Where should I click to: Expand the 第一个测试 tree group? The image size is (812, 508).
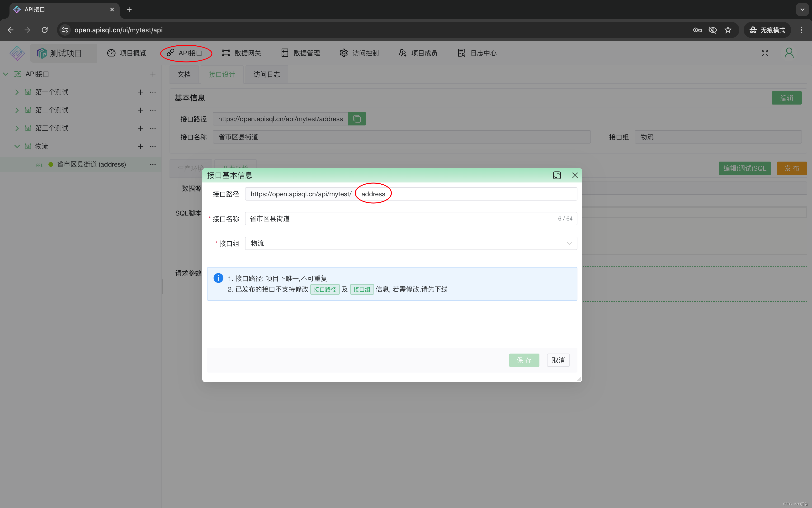click(x=17, y=92)
